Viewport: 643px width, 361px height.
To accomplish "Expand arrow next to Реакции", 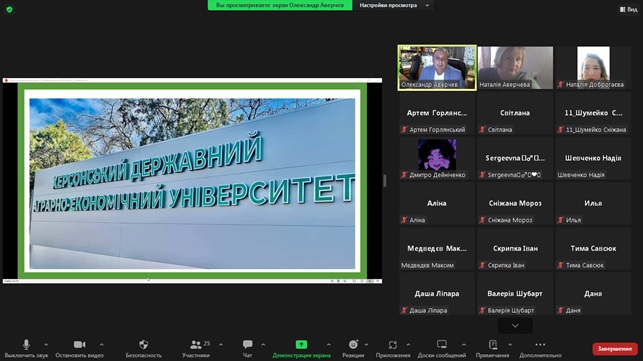I will (x=366, y=345).
